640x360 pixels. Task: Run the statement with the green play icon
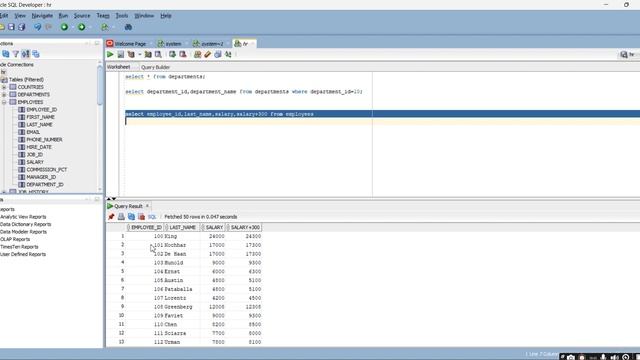point(110,54)
